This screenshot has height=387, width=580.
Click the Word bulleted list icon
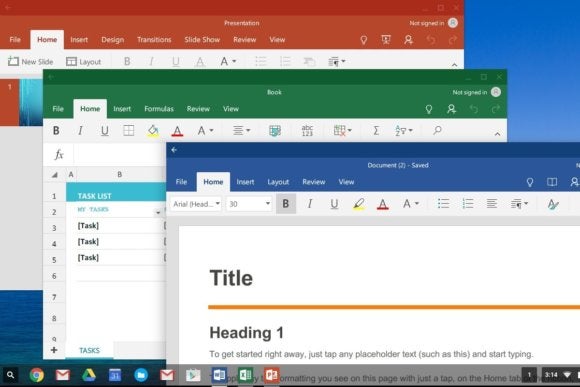point(444,203)
